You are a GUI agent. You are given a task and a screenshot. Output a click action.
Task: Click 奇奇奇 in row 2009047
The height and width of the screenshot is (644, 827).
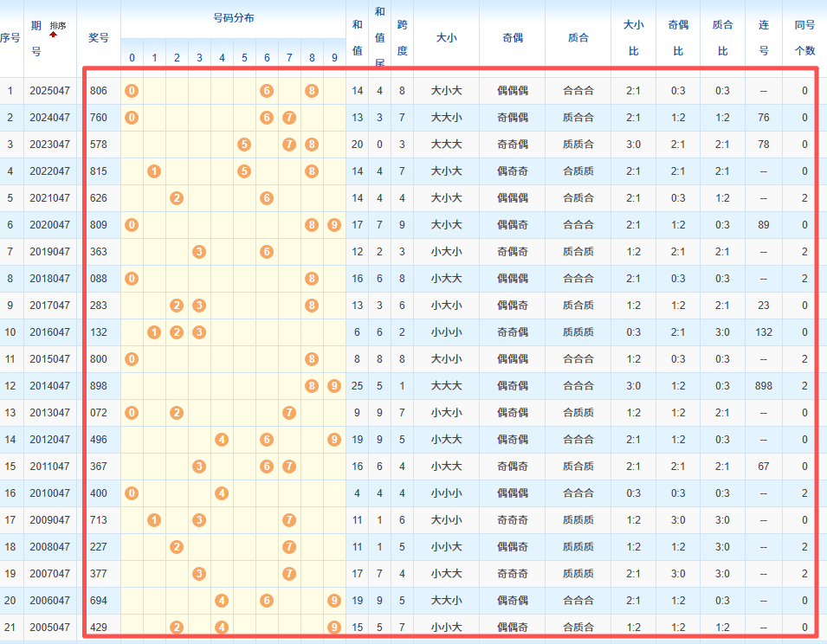pos(512,520)
